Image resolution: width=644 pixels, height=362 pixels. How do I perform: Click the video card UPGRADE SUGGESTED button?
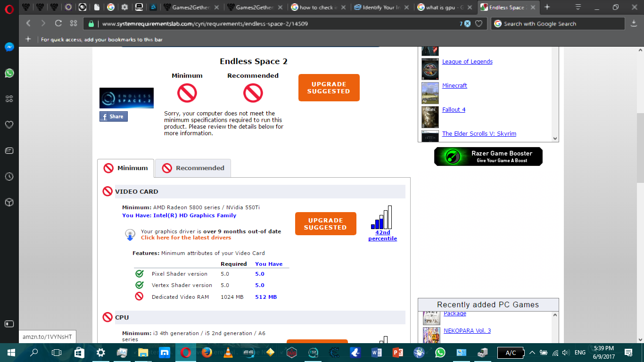326,224
